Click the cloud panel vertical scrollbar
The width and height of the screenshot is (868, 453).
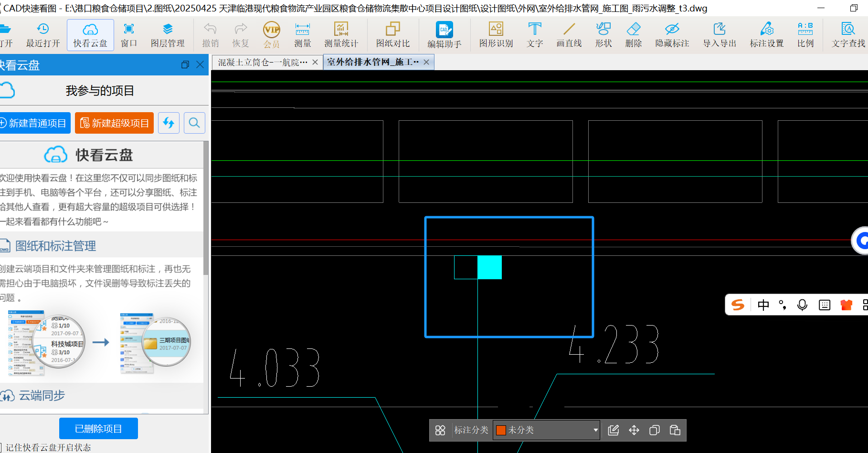(x=206, y=208)
